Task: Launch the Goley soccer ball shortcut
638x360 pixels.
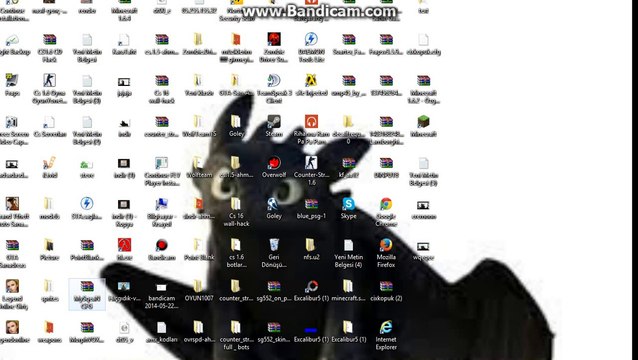Action: click(x=274, y=208)
